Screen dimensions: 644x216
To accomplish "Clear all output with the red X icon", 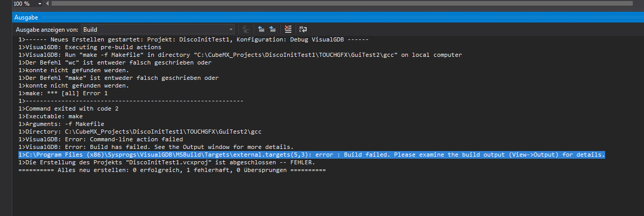I will [x=288, y=30].
